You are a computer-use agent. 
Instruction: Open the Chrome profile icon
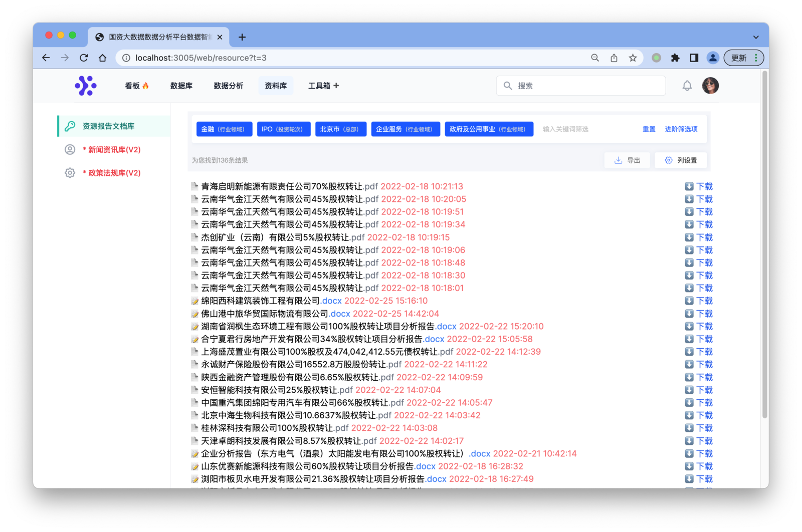pos(713,58)
